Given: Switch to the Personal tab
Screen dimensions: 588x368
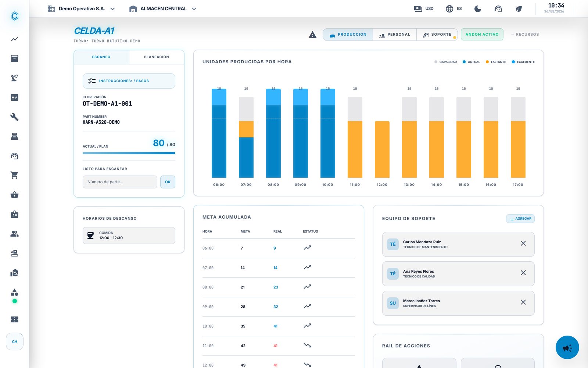Looking at the screenshot, I should [x=394, y=35].
